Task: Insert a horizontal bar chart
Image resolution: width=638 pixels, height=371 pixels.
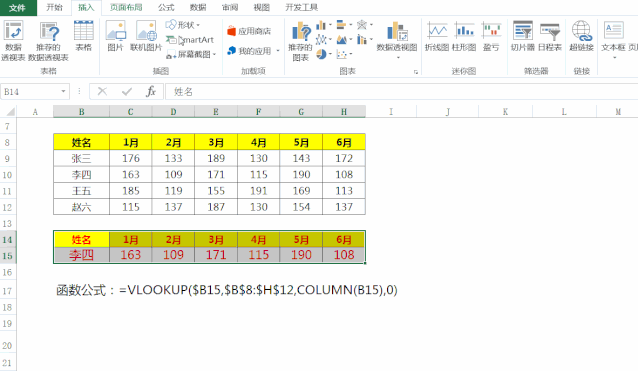Action: click(x=341, y=25)
